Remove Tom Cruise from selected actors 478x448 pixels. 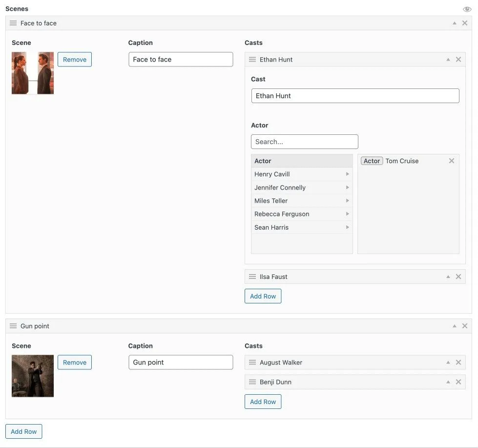click(x=451, y=161)
